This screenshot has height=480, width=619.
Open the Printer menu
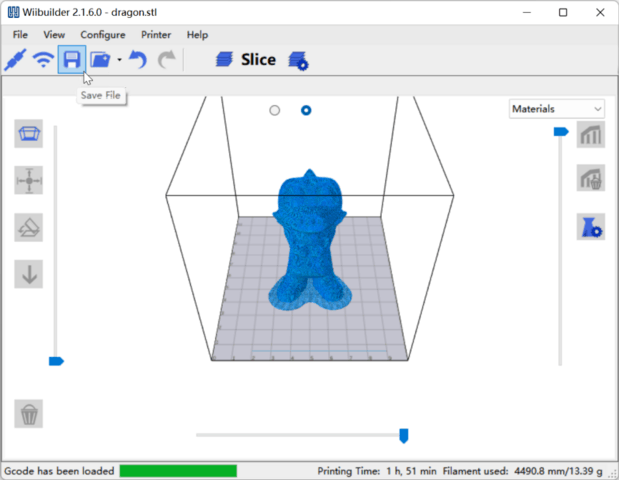(x=156, y=35)
